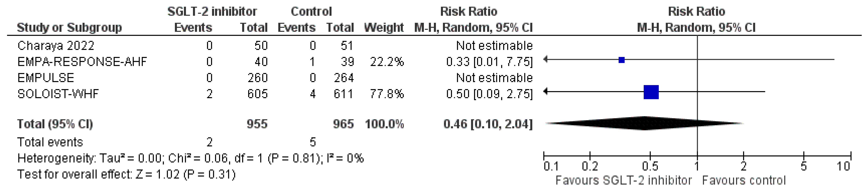The image size is (868, 190).
Task: Select the black pooled-estimate diamond
Action: pos(644,123)
